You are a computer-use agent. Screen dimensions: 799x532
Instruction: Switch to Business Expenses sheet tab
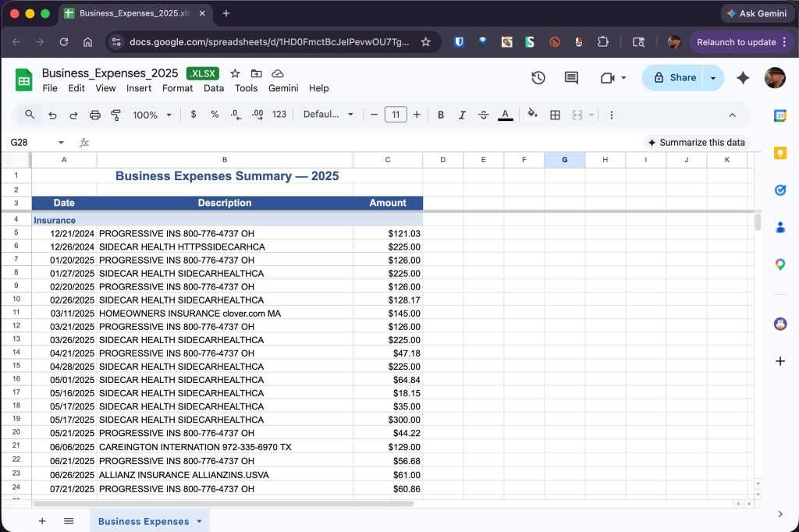tap(144, 521)
